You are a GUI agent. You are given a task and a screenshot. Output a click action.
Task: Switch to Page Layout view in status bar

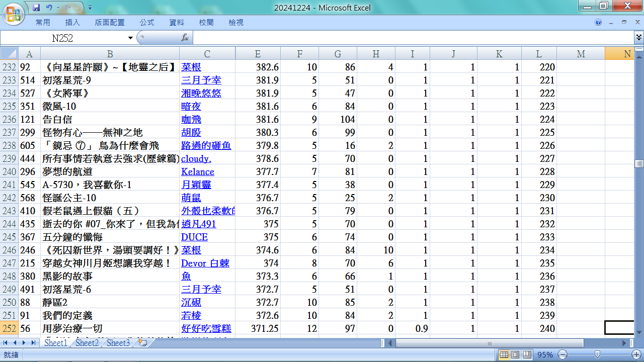pos(515,355)
